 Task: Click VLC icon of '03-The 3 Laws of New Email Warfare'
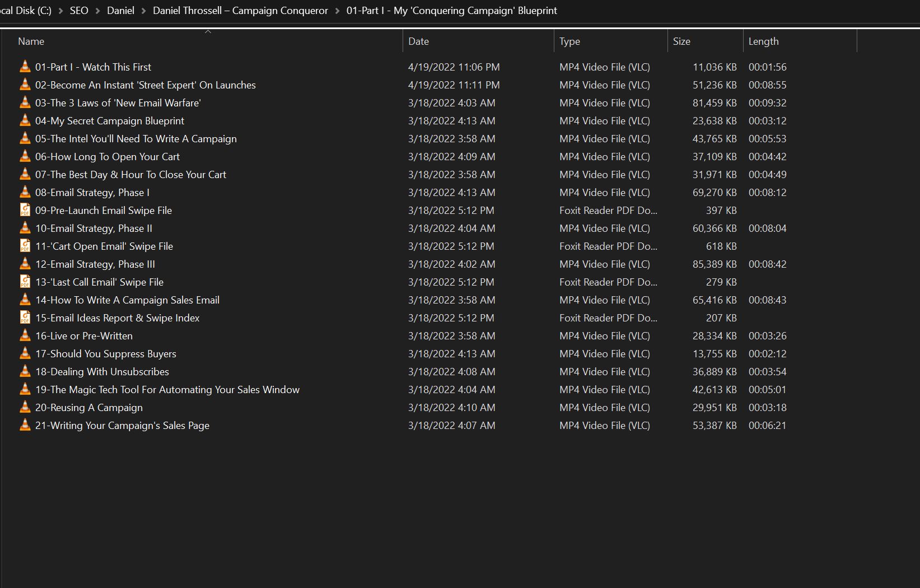[x=25, y=102]
